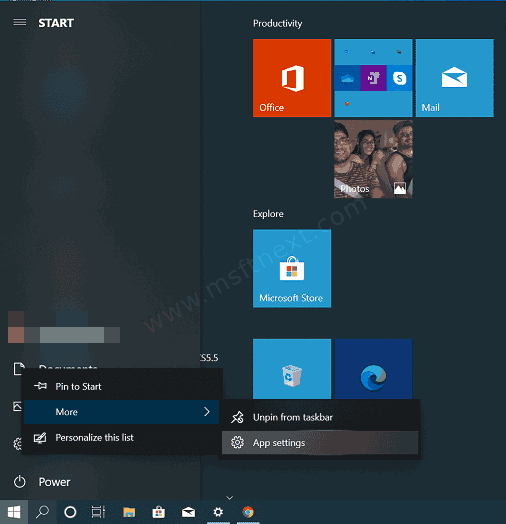Select Unpin from taskbar
Image resolution: width=506 pixels, height=524 pixels.
[x=320, y=417]
